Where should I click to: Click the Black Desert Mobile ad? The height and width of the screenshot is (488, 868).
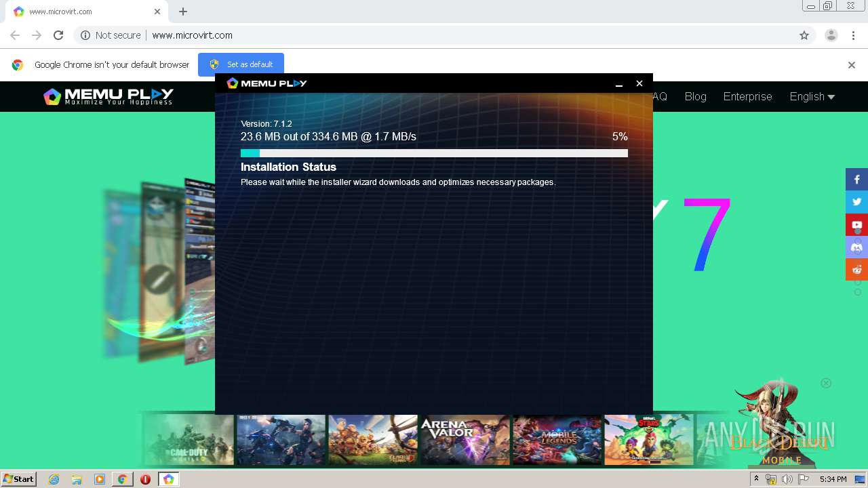click(x=780, y=424)
